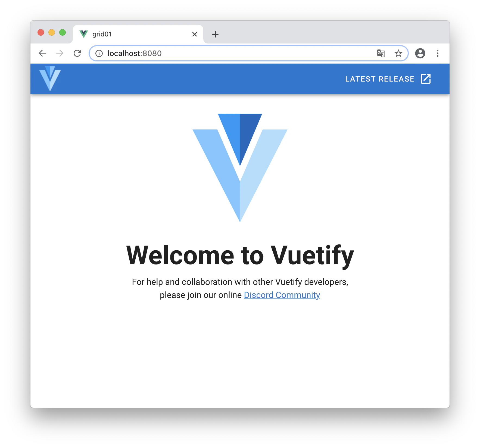Image resolution: width=480 pixels, height=448 pixels.
Task: Open the Google Translate icon
Action: 381,53
